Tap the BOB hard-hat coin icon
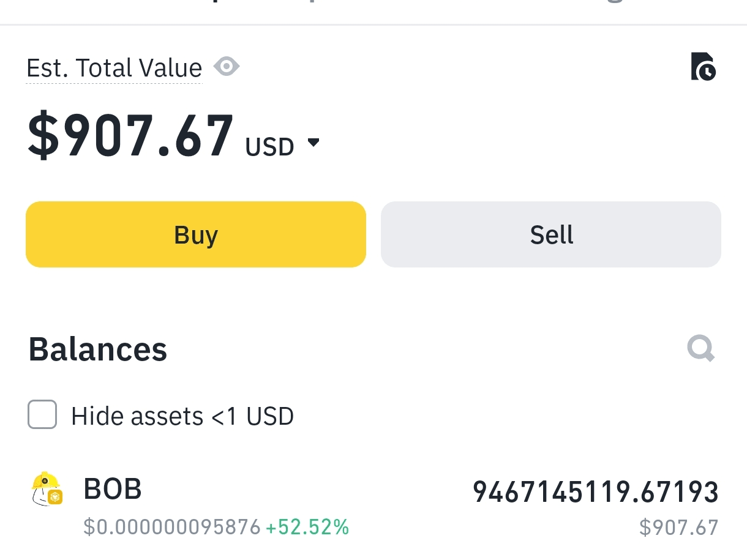 (47, 489)
